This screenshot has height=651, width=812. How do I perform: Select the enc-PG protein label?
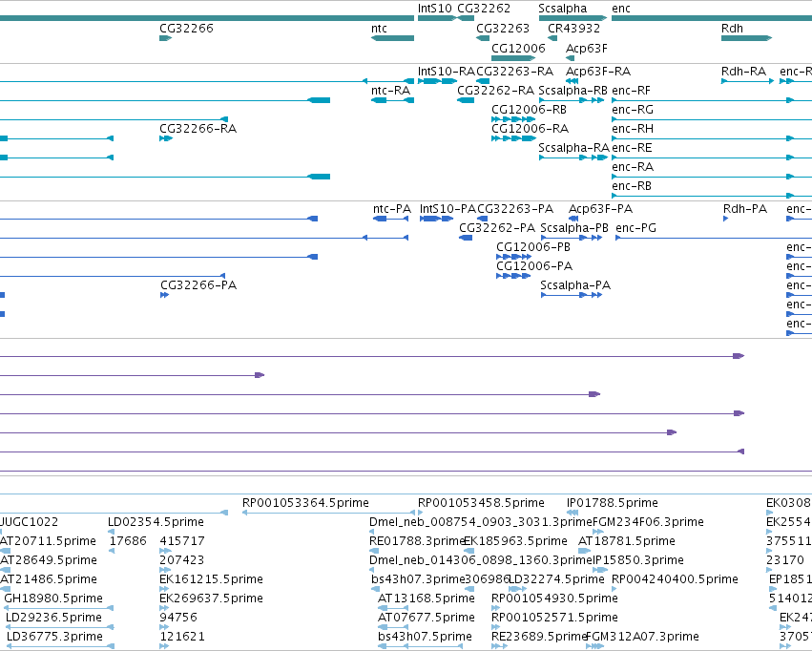635,228
